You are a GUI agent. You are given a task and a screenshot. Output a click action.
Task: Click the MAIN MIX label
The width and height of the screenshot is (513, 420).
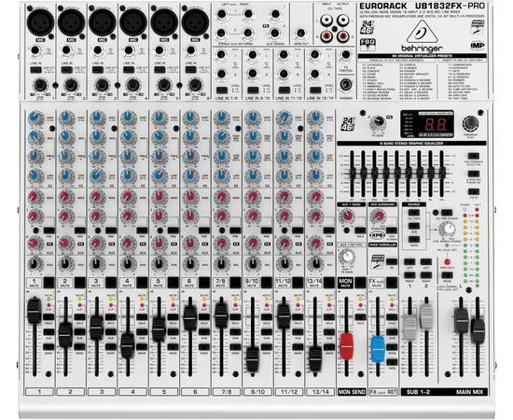pyautogui.click(x=469, y=392)
